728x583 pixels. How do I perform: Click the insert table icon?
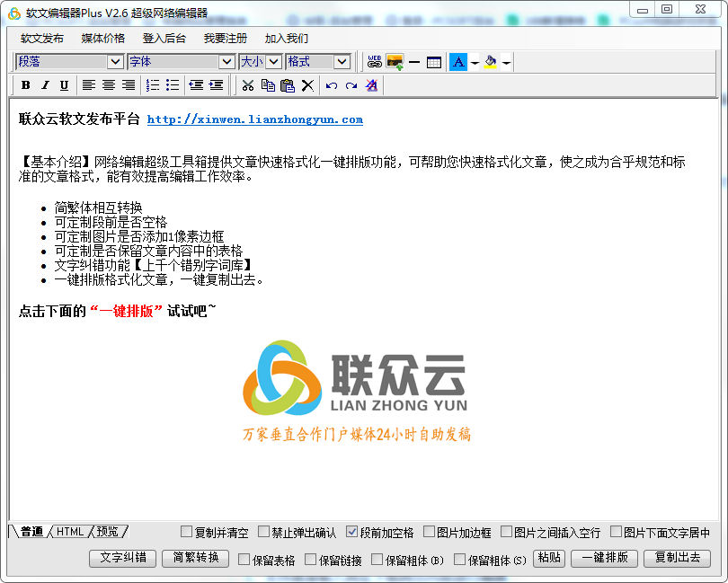pos(434,62)
